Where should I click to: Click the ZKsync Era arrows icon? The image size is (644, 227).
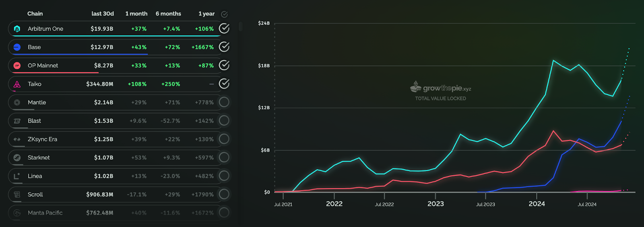(x=17, y=139)
